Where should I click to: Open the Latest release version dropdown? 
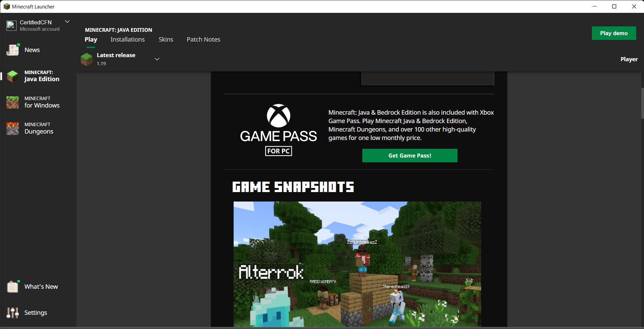157,59
